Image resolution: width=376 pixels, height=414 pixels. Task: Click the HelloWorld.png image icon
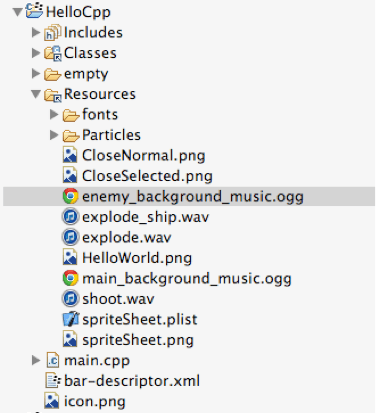tap(70, 258)
